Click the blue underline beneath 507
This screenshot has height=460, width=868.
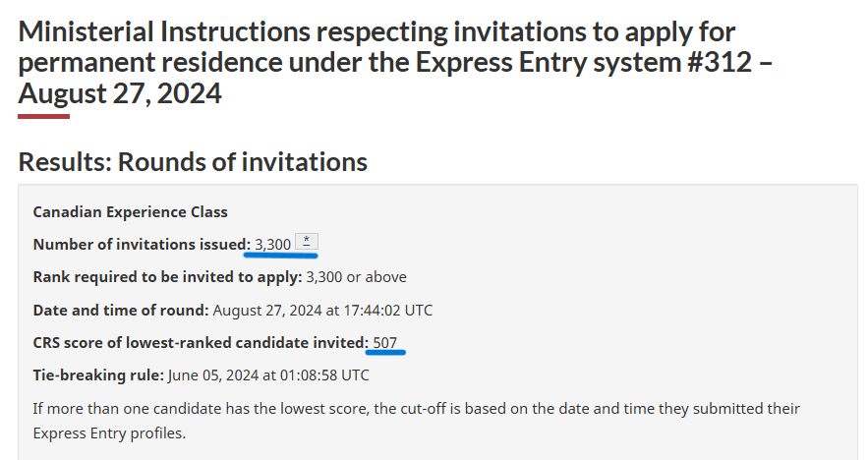click(386, 352)
